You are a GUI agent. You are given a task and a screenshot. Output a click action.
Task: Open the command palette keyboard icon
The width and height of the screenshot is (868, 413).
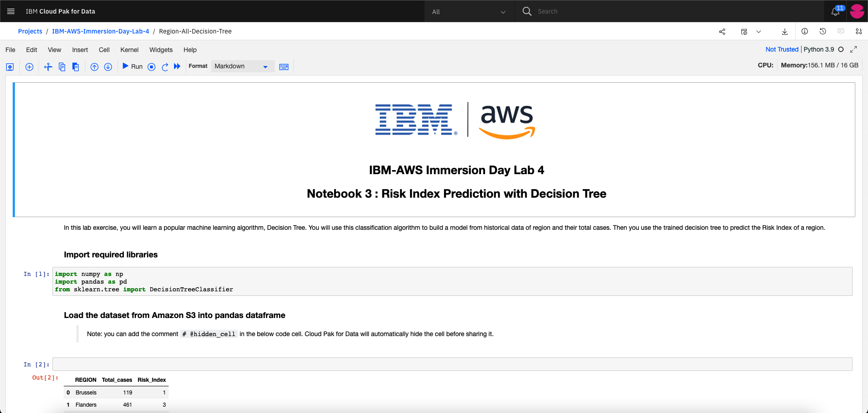[x=284, y=67]
